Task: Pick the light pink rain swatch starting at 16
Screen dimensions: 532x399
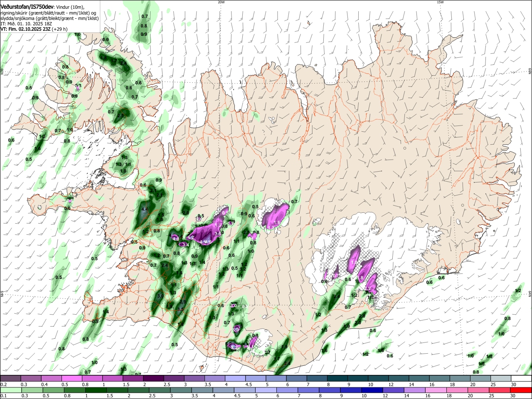Action: (x=436, y=390)
